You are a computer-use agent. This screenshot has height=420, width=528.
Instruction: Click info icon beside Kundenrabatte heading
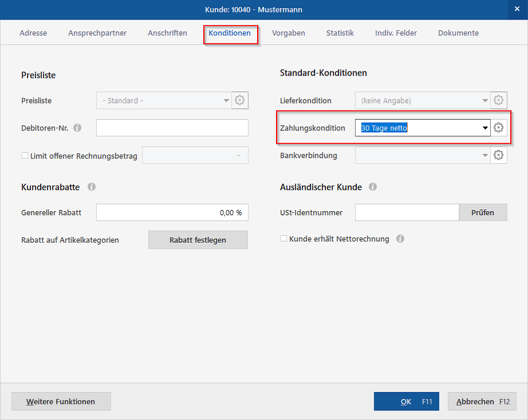(x=92, y=187)
